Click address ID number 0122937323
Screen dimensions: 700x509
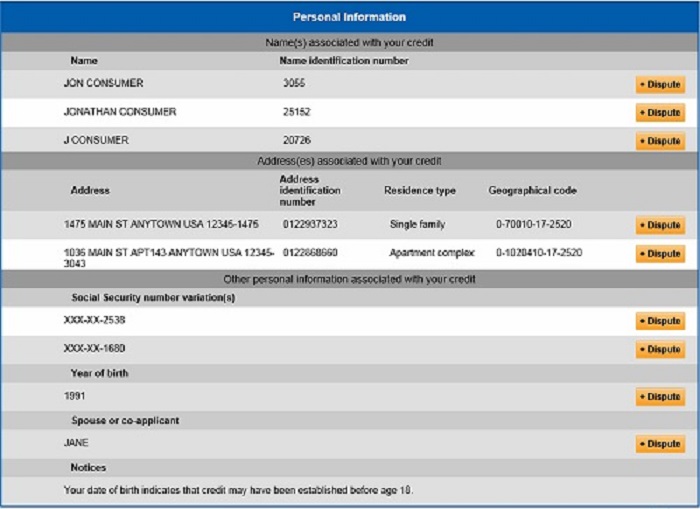click(310, 224)
